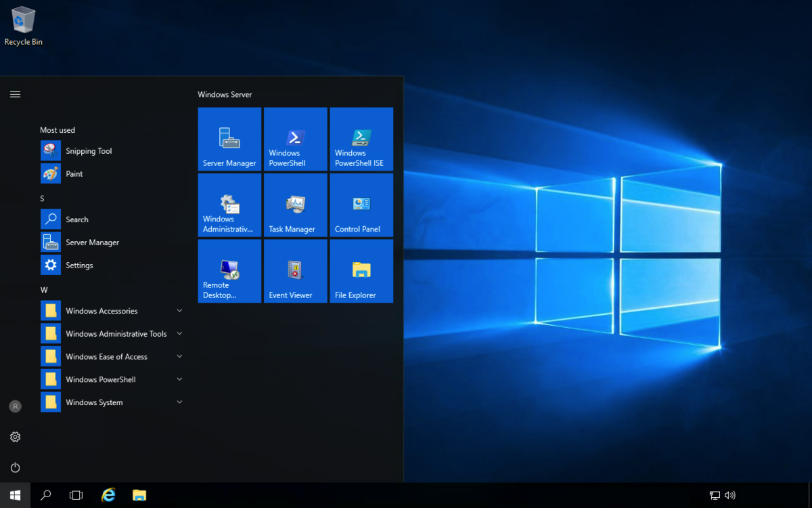This screenshot has height=508, width=812.
Task: Open the Windows Administrative Tools tile
Action: click(x=229, y=205)
